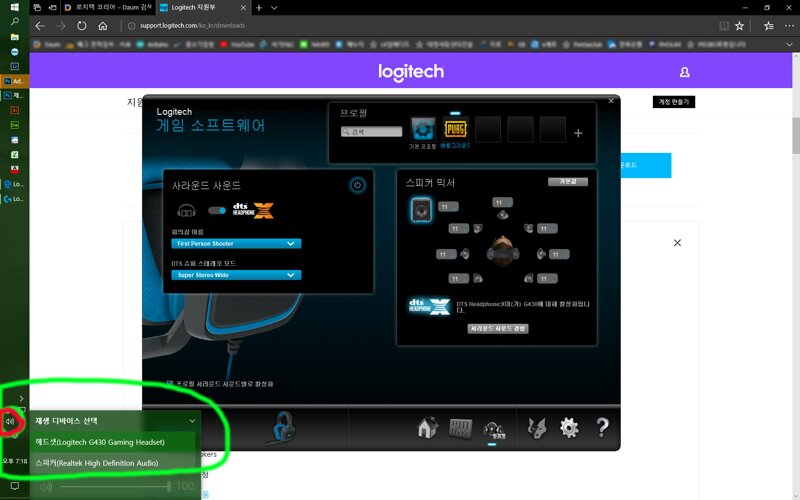800x500 pixels.
Task: Click the side-right speaker icon
Action: click(x=541, y=254)
